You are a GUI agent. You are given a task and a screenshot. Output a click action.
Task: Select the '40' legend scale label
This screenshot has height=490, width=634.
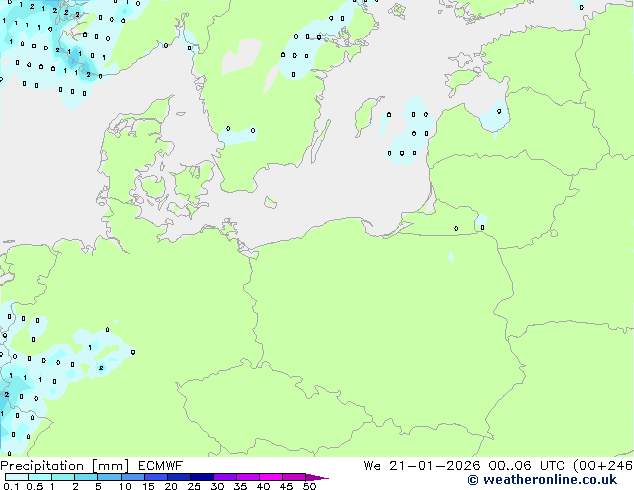point(263,486)
